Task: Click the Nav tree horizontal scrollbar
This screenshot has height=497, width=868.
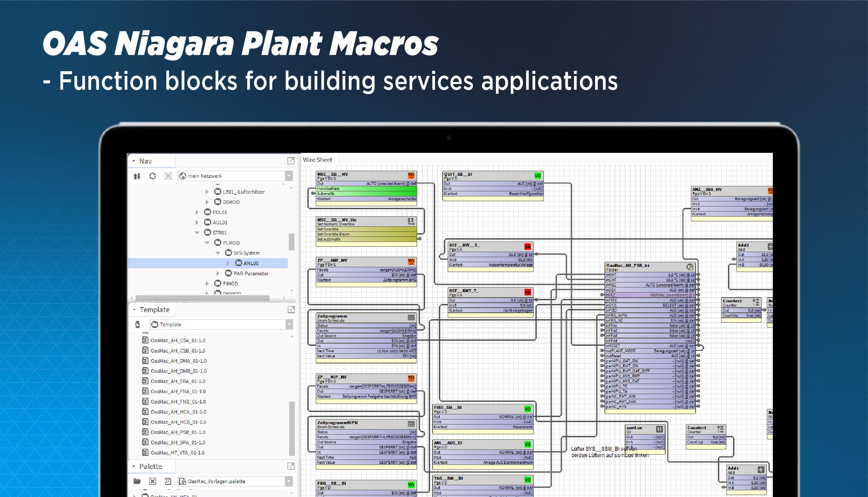Action: [202, 298]
